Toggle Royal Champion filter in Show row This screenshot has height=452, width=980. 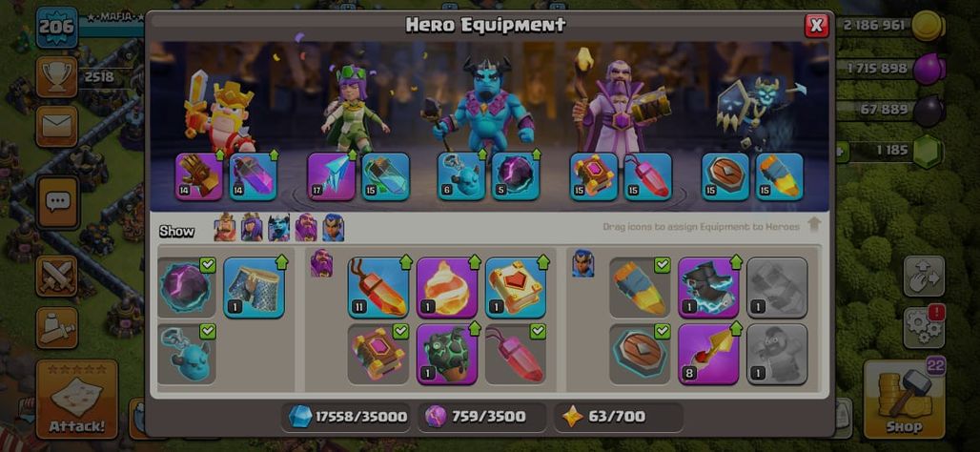[333, 228]
